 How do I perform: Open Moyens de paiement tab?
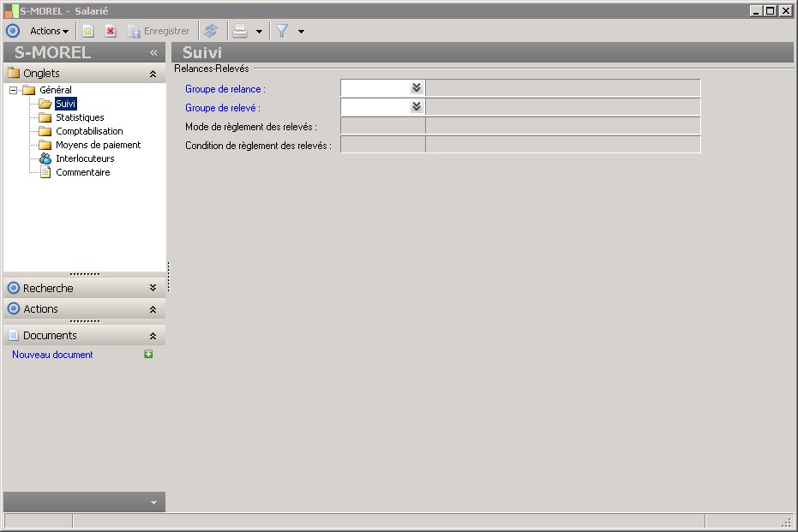click(99, 145)
